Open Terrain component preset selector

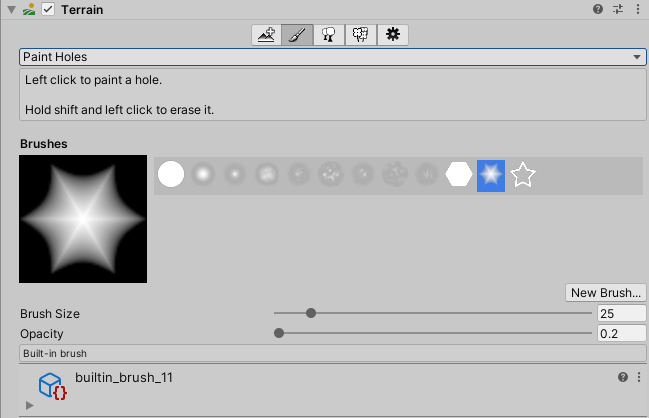pyautogui.click(x=617, y=9)
